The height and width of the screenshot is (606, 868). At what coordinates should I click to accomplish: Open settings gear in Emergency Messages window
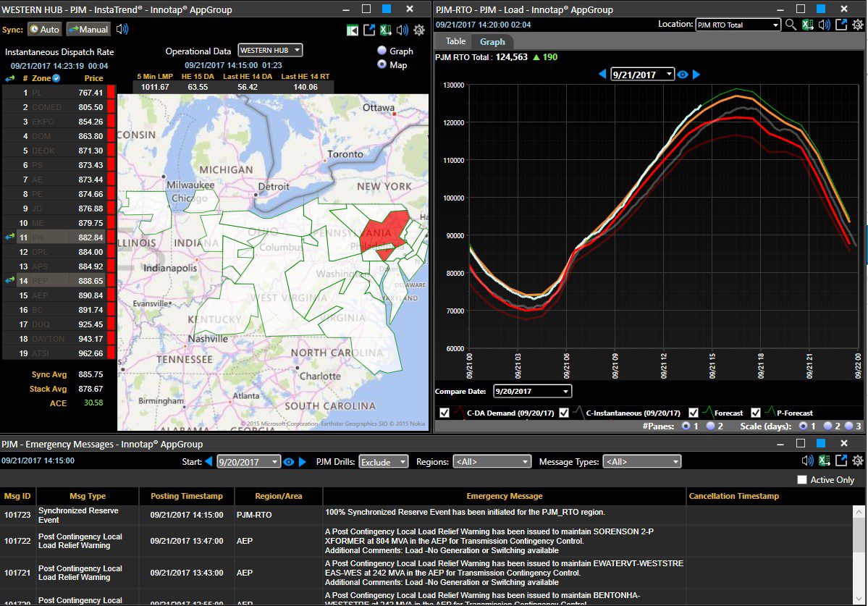(858, 461)
